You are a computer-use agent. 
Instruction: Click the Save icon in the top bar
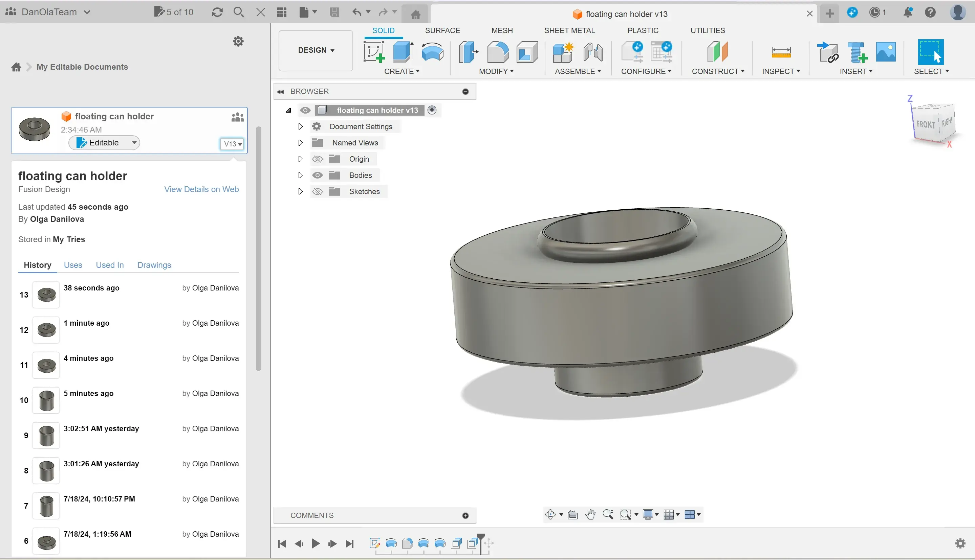(334, 12)
